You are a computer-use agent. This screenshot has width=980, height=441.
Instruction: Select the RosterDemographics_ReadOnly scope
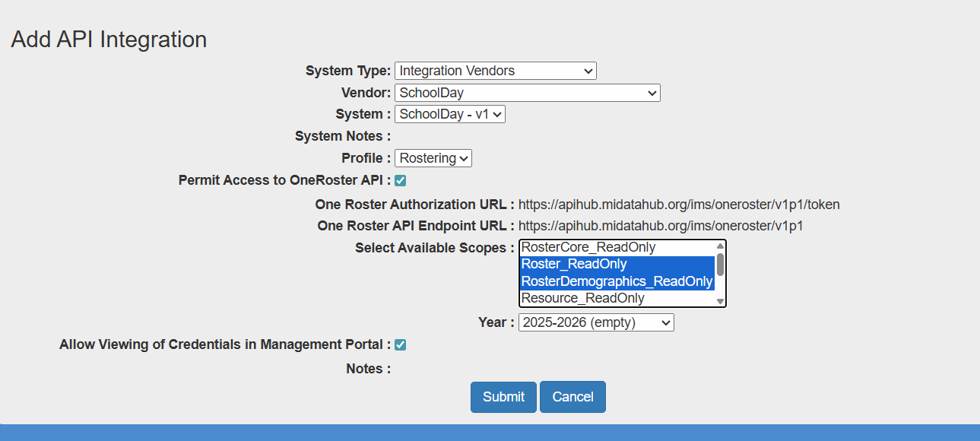(617, 281)
